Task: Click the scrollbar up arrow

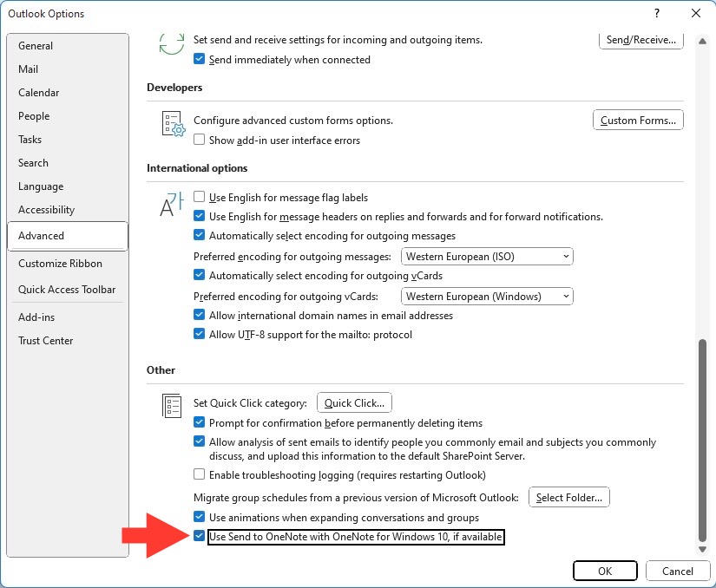Action: 702,41
